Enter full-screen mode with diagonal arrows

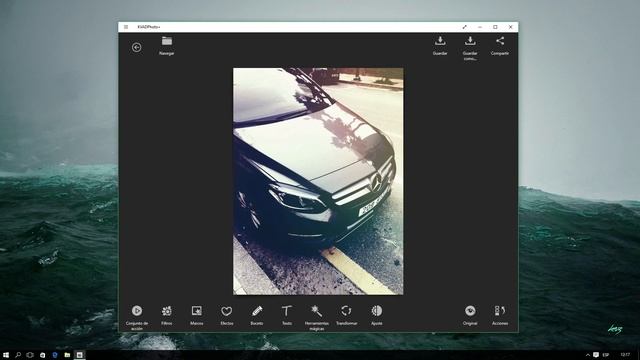[464, 27]
